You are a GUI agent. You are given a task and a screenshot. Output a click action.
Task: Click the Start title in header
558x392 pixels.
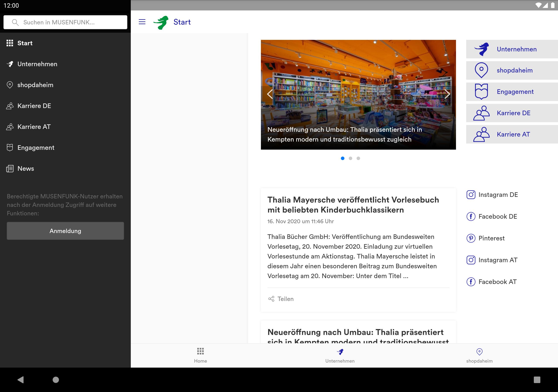(182, 22)
